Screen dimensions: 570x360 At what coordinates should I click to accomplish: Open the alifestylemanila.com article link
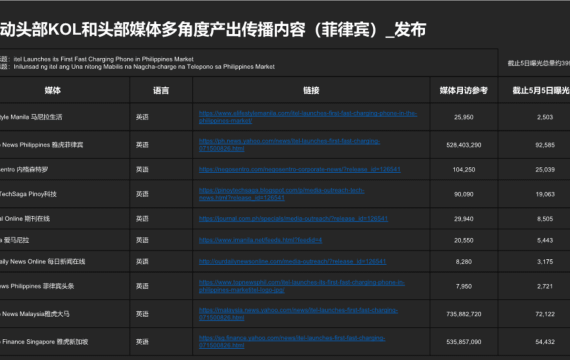coord(308,117)
